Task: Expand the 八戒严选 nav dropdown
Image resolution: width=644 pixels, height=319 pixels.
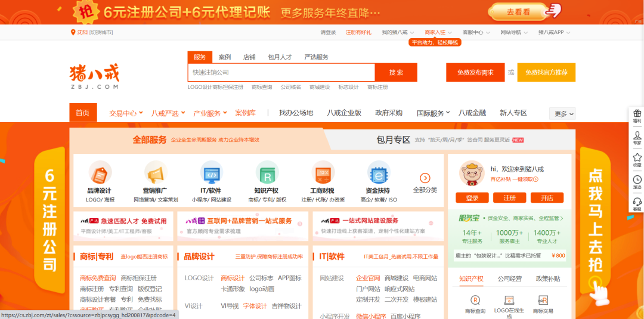Action: point(168,113)
